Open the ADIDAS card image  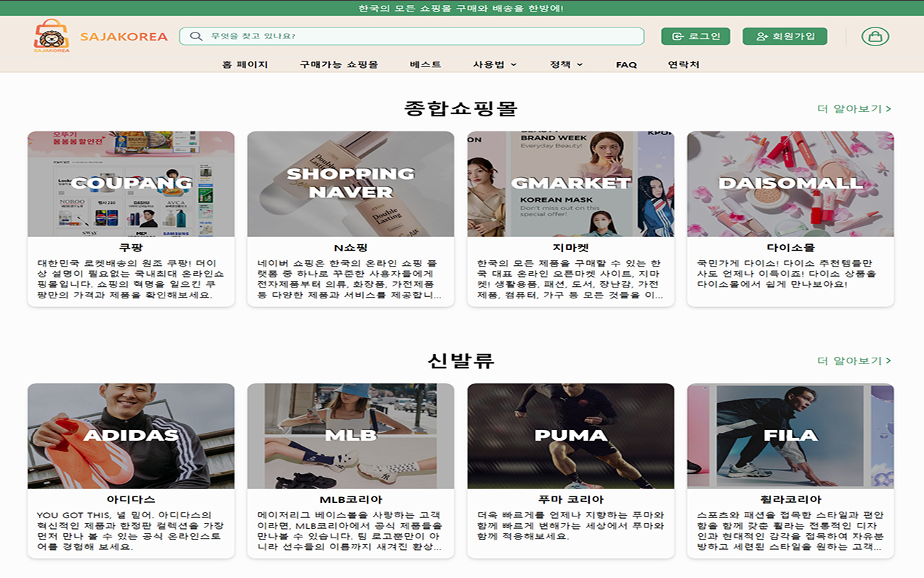tap(131, 436)
